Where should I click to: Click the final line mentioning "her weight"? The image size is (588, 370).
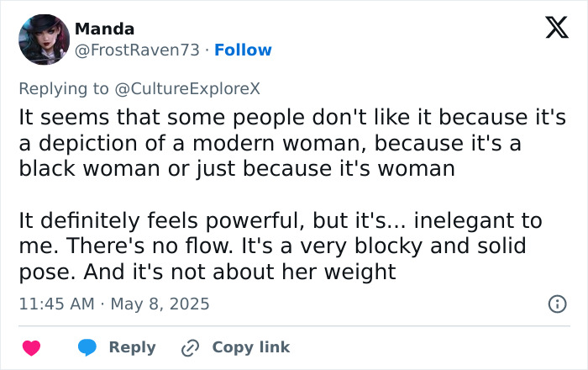[207, 272]
